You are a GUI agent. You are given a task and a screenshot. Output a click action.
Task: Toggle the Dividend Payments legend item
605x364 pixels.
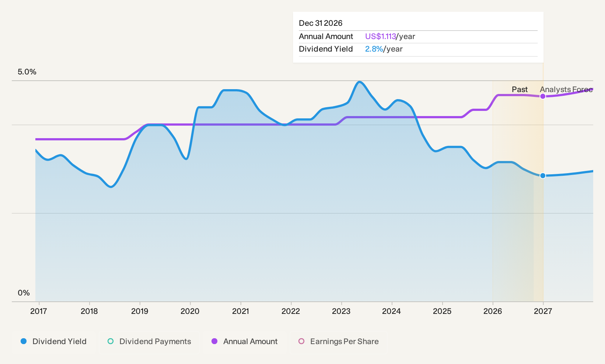click(x=149, y=342)
